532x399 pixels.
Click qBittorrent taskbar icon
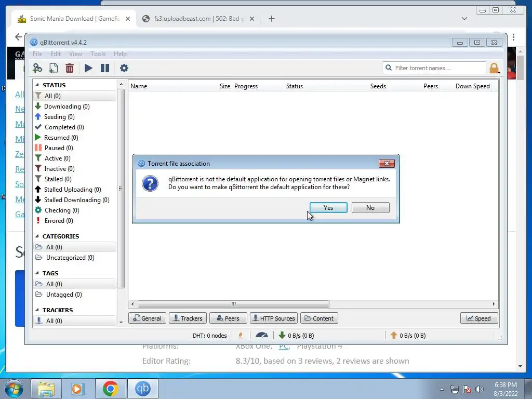pyautogui.click(x=143, y=389)
